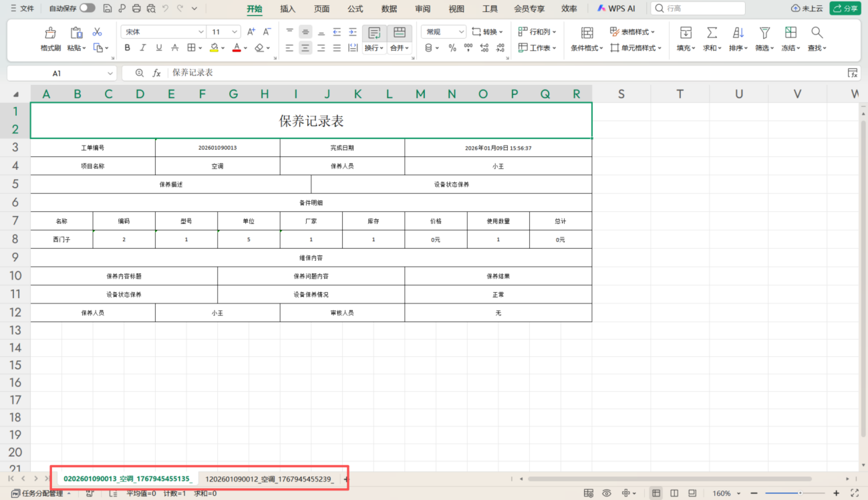Viewport: 868px width, 500px height.
Task: Click the search box with 行高 placeholder
Action: click(698, 9)
